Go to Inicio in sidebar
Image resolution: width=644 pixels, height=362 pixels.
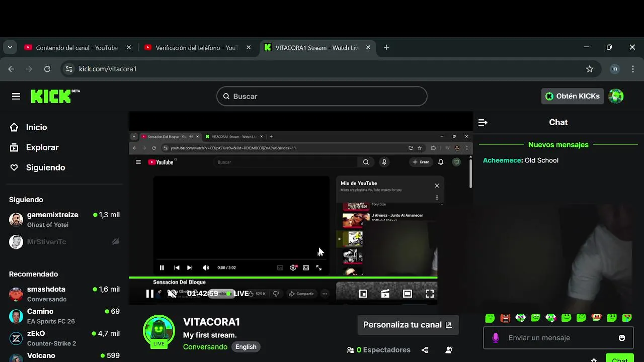29,127
